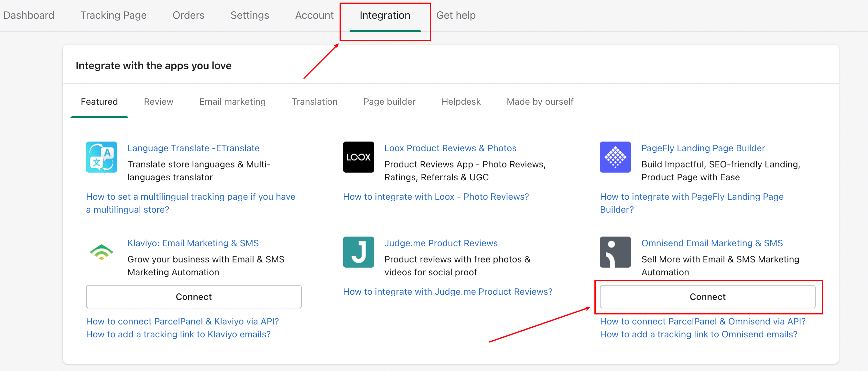Click the Omnisend dark gray icon
Image resolution: width=868 pixels, height=371 pixels.
[615, 252]
